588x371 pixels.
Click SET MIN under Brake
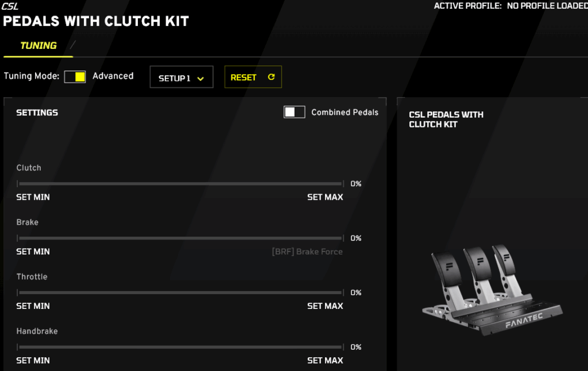click(x=33, y=252)
